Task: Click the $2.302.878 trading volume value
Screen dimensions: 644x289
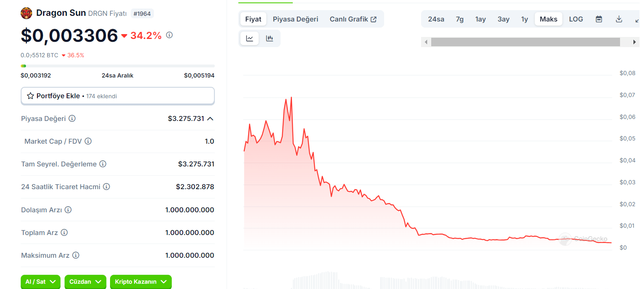Action: tap(195, 187)
